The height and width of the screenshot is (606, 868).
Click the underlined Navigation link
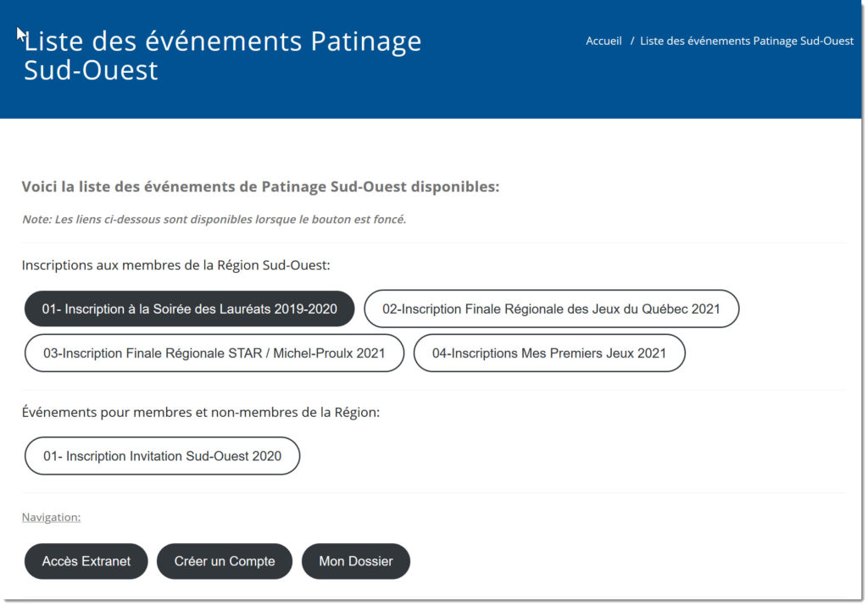[51, 517]
